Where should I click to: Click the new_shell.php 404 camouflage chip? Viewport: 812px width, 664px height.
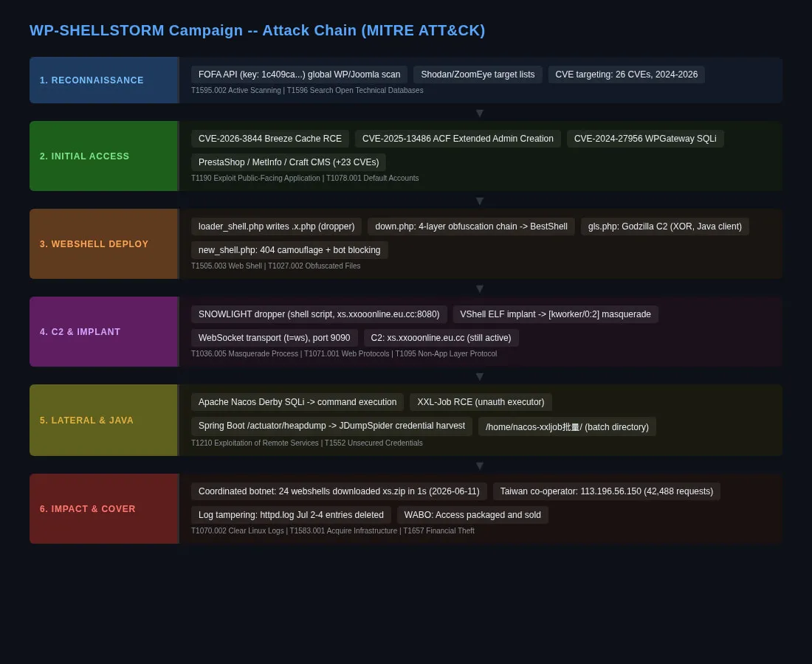[x=289, y=251]
